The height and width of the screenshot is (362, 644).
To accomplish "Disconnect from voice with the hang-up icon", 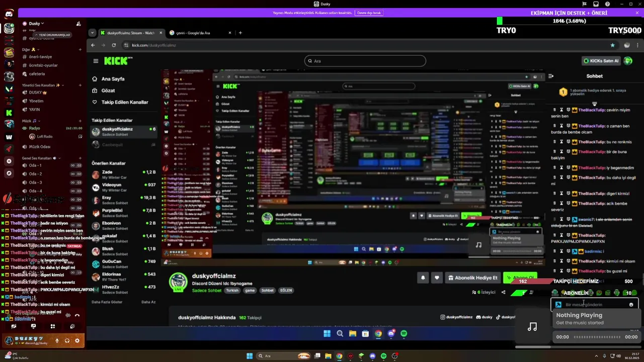I will pos(77,315).
